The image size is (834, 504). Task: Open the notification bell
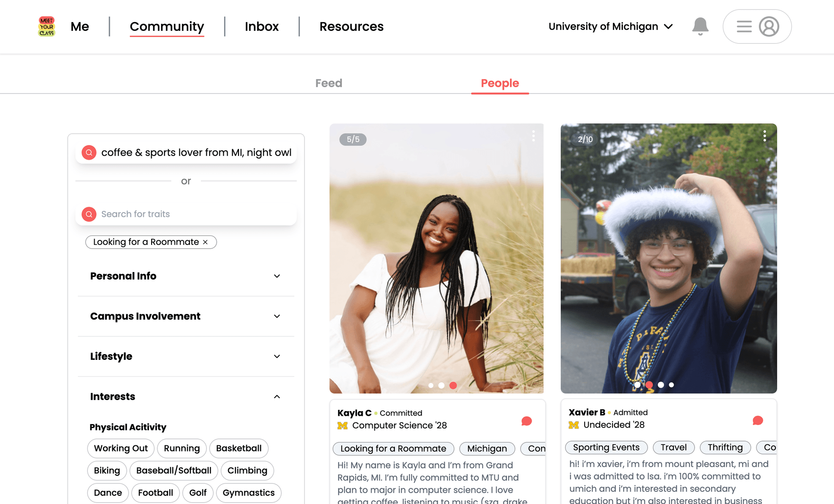pyautogui.click(x=700, y=26)
